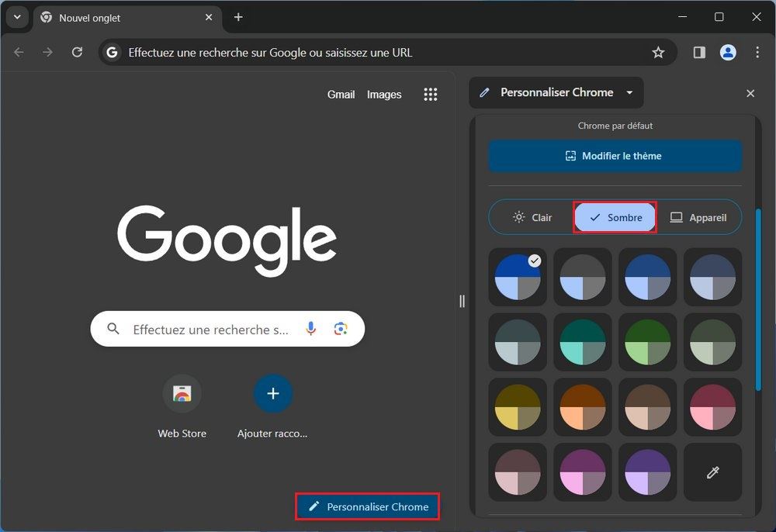The height and width of the screenshot is (532, 776).
Task: Click the reload page icon
Action: [x=77, y=52]
